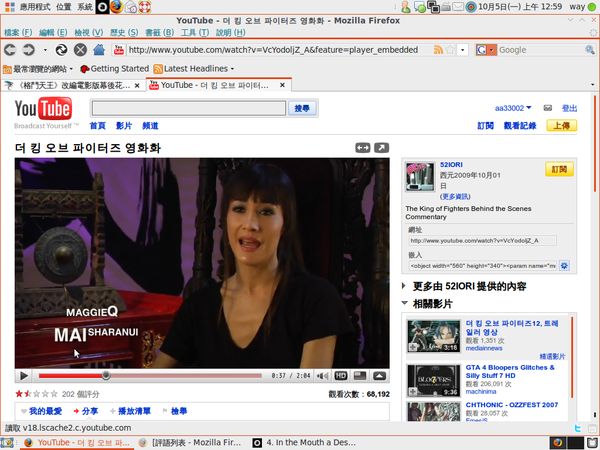The width and height of the screenshot is (600, 450).
Task: Play the video with the play button
Action: [24, 376]
